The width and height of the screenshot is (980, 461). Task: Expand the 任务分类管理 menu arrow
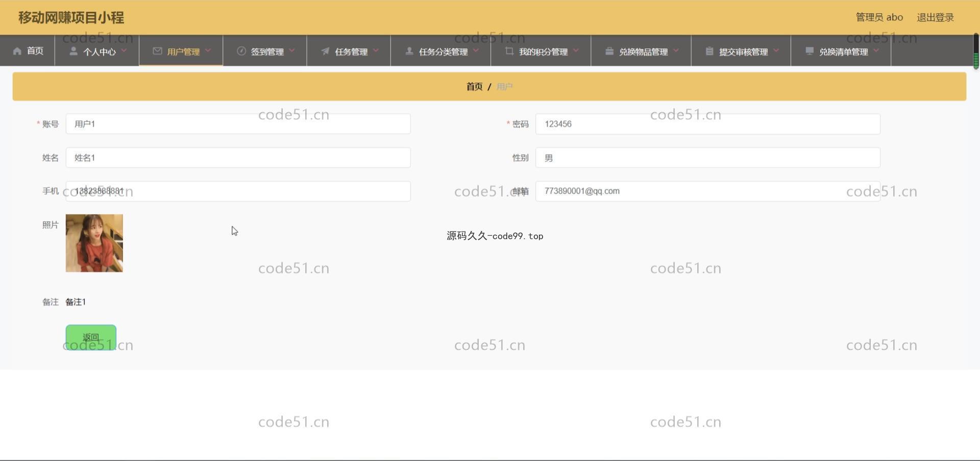476,50
